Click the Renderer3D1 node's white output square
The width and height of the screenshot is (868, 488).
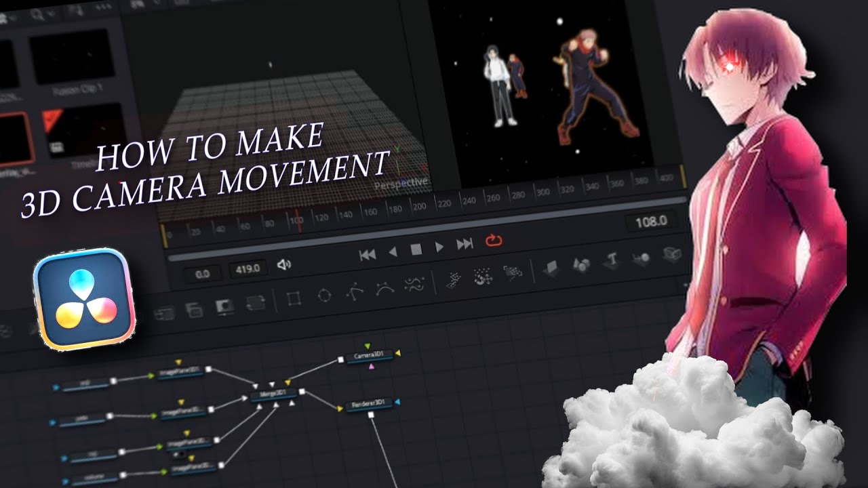pos(371,414)
